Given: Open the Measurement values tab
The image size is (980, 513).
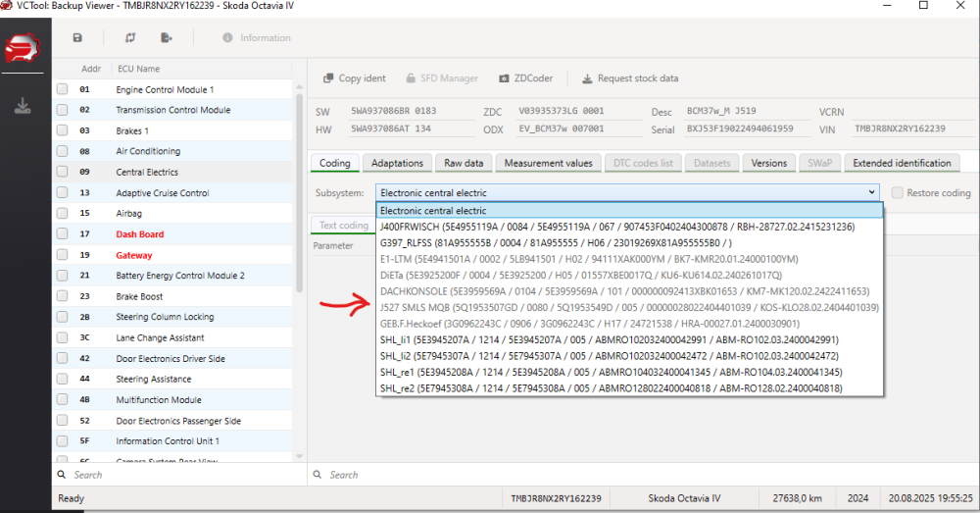Looking at the screenshot, I should pos(548,163).
